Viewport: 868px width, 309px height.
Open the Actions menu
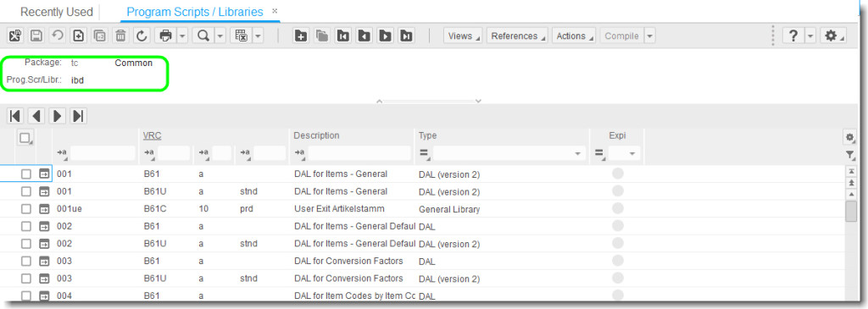574,36
